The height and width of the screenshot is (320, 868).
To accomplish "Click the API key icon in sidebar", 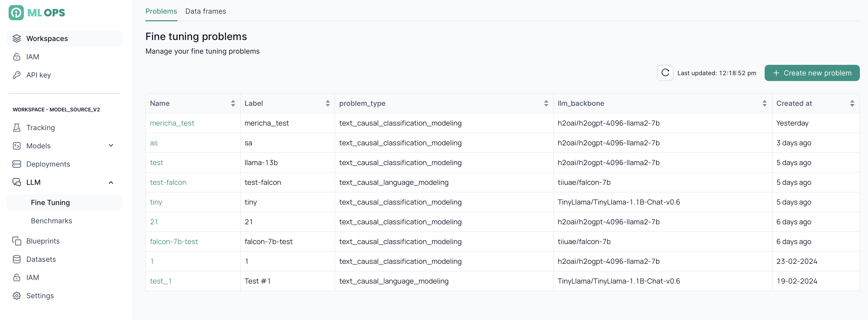I will [17, 75].
